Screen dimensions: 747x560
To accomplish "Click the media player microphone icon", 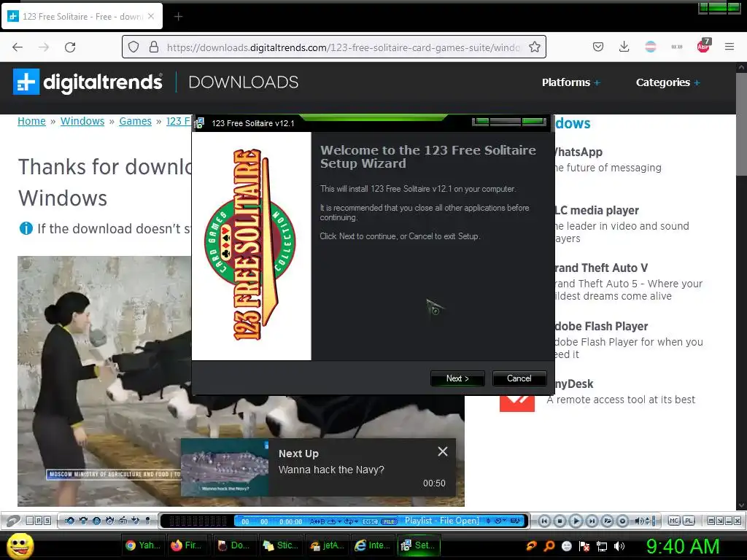I will (x=147, y=521).
